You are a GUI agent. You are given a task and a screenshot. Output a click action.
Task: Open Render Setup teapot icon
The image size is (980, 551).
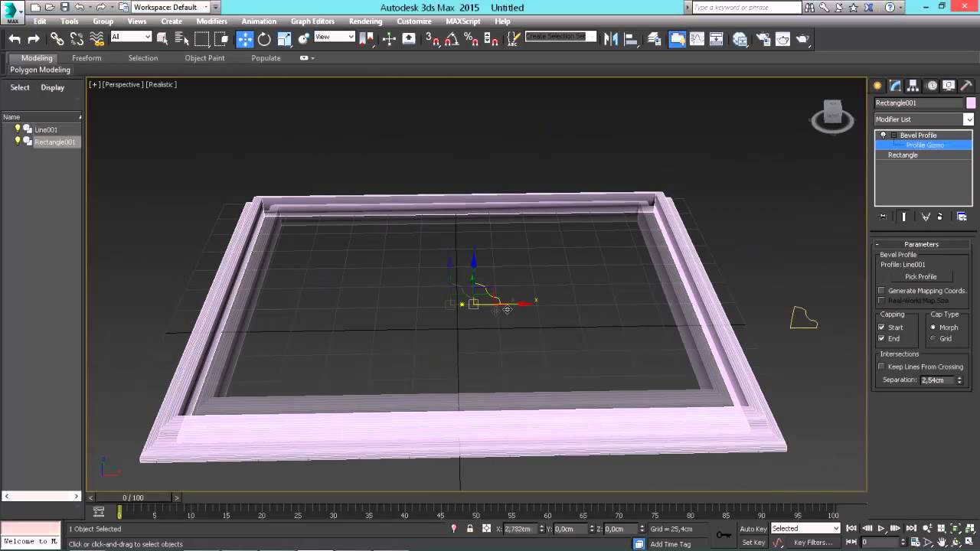pyautogui.click(x=763, y=39)
